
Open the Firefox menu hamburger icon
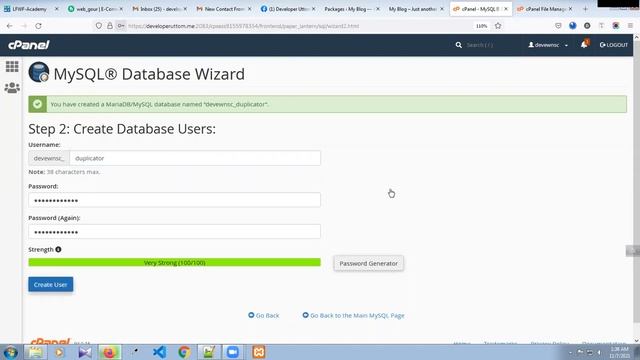point(630,26)
